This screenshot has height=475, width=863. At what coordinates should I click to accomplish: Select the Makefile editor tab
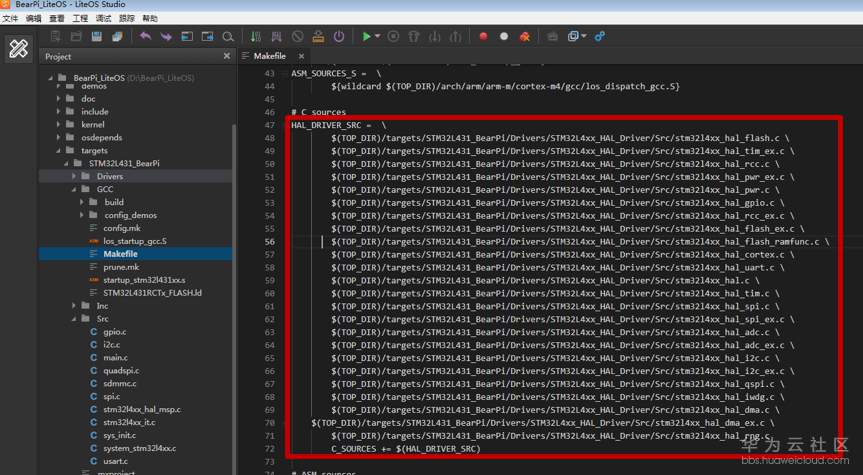(x=269, y=56)
